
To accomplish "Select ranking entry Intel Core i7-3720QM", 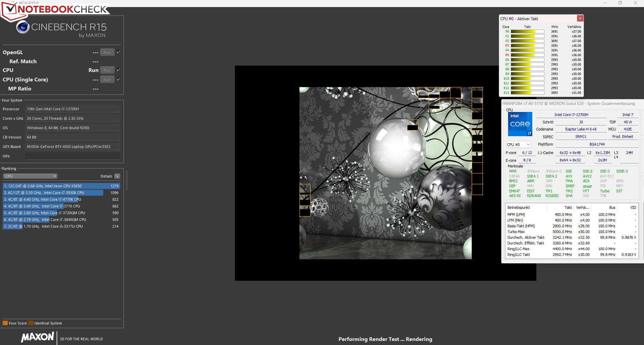I will (x=61, y=213).
